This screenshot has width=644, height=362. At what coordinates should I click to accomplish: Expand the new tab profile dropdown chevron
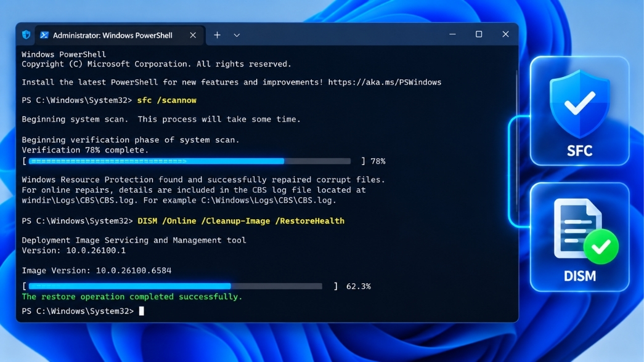[x=237, y=35]
